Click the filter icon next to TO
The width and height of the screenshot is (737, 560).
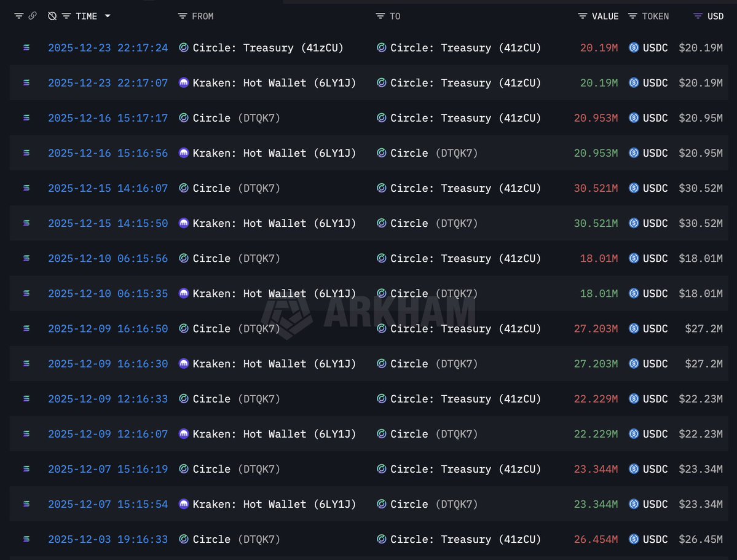click(380, 16)
